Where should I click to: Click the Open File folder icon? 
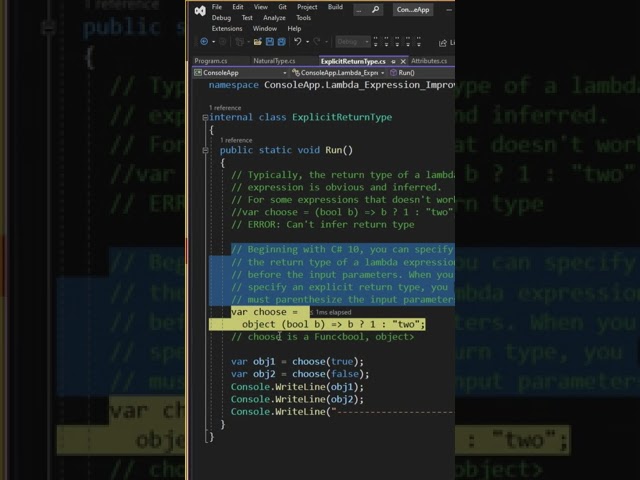coord(258,42)
